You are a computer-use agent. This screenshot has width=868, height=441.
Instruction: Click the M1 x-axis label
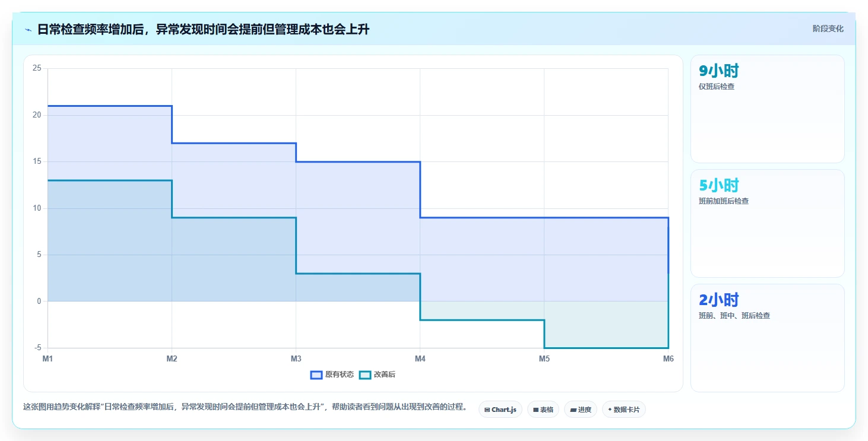point(47,358)
